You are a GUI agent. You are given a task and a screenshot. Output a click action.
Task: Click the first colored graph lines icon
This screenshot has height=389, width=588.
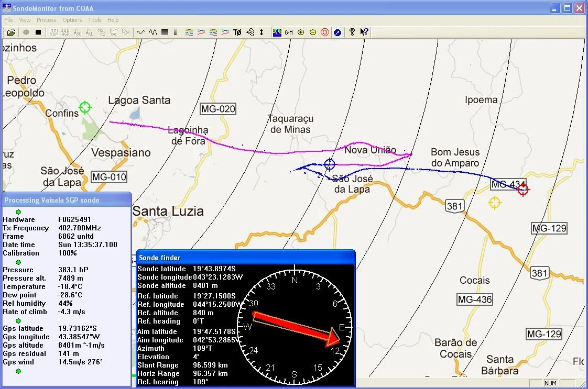pos(189,32)
